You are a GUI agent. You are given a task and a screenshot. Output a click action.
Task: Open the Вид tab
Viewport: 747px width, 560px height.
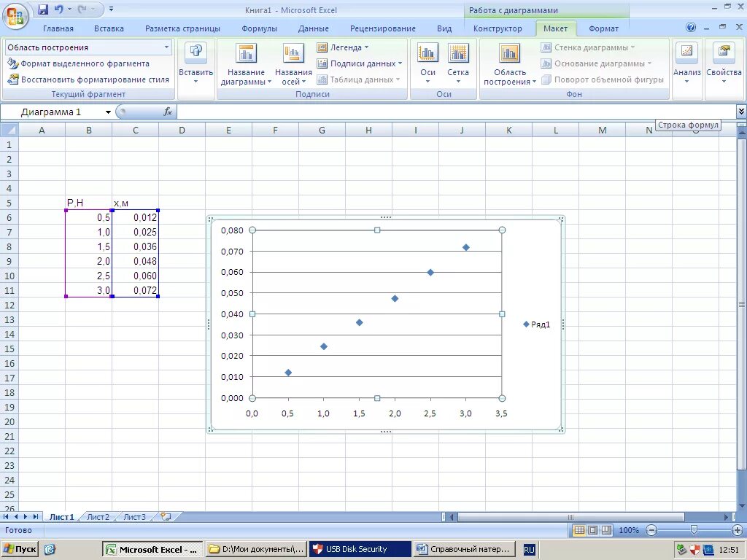coord(444,28)
